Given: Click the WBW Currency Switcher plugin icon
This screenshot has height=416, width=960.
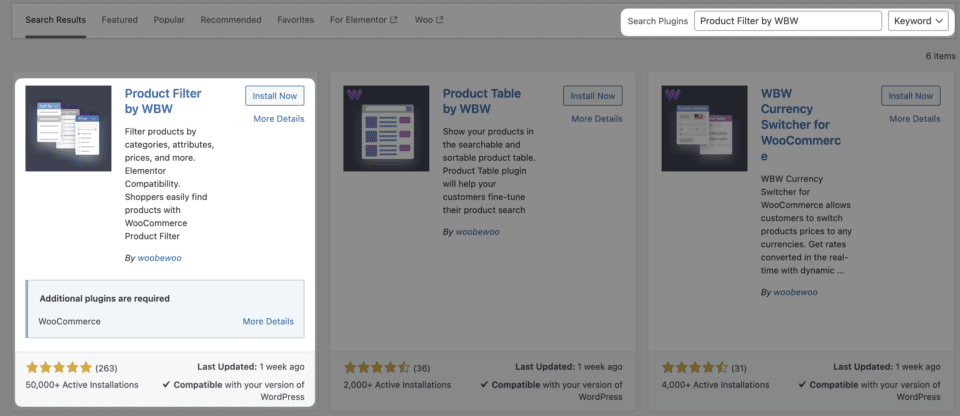Looking at the screenshot, I should [x=705, y=129].
